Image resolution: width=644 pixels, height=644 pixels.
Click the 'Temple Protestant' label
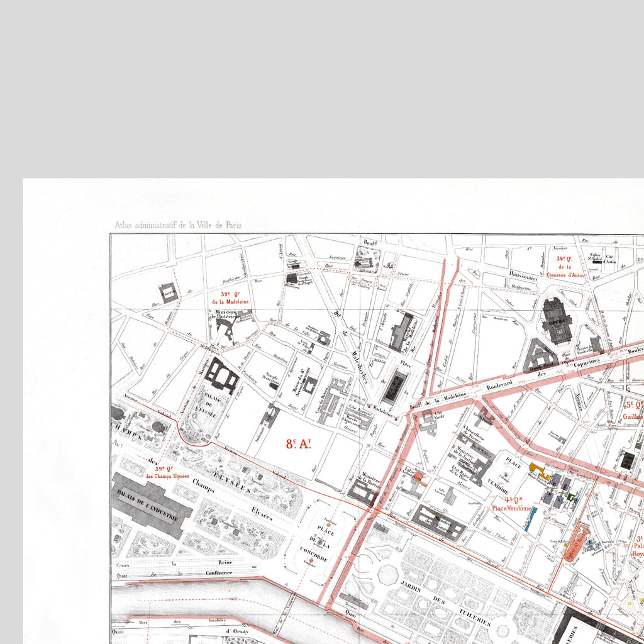[x=271, y=377]
